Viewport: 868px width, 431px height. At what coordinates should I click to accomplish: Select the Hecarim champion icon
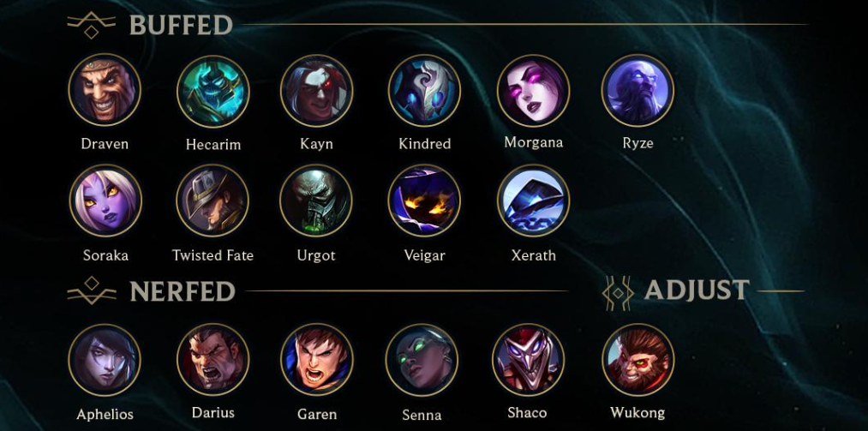tap(213, 92)
